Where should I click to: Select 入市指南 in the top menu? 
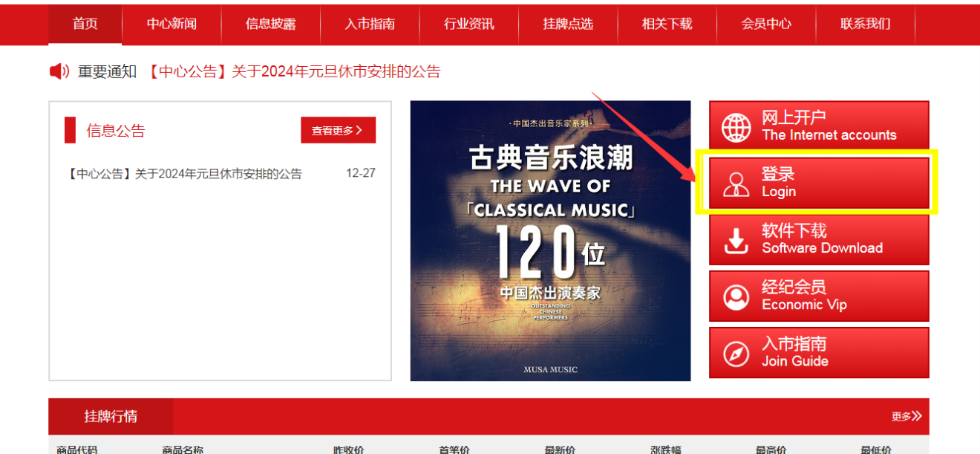click(370, 24)
